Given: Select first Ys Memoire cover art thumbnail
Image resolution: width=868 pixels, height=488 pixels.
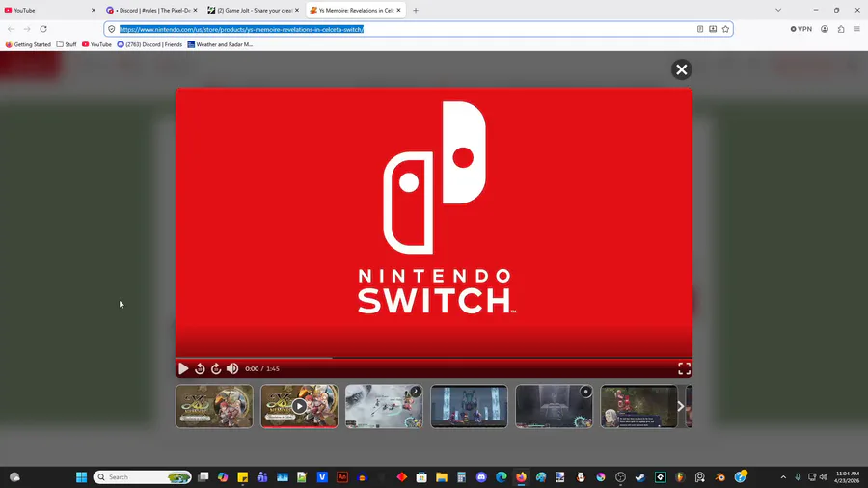Looking at the screenshot, I should click(x=214, y=406).
